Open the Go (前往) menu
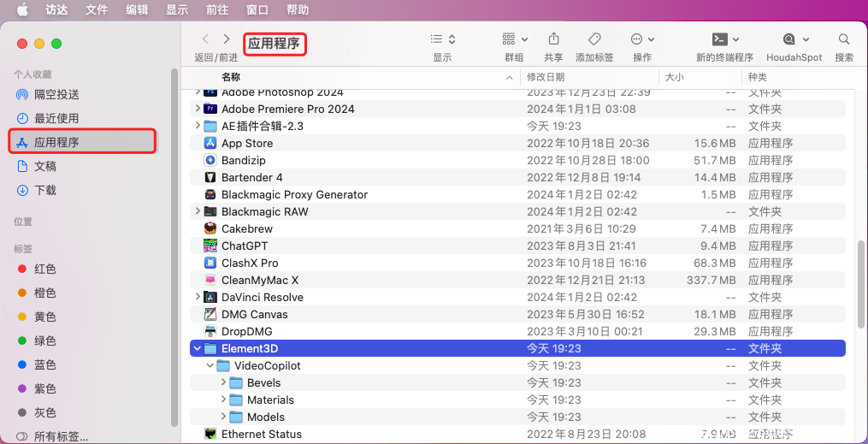Viewport: 868px width, 444px height. (217, 9)
